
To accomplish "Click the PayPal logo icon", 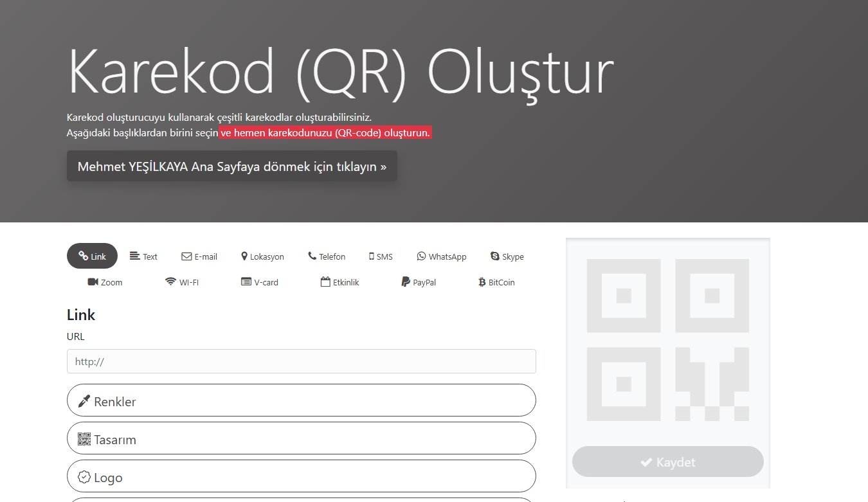I will [406, 282].
